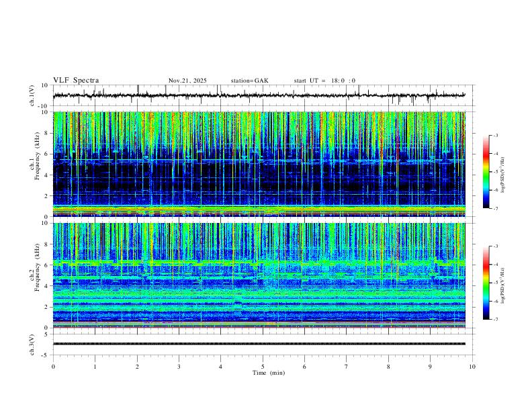The image size is (532, 411).
Task: Click the "ch.1(V)" axis label
Action: 32,95
